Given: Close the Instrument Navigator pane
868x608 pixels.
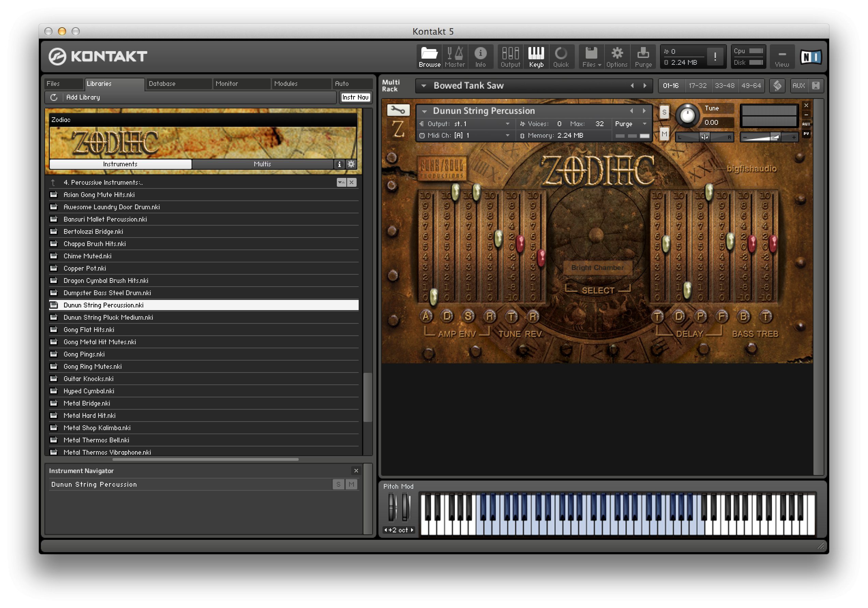Looking at the screenshot, I should pyautogui.click(x=356, y=471).
